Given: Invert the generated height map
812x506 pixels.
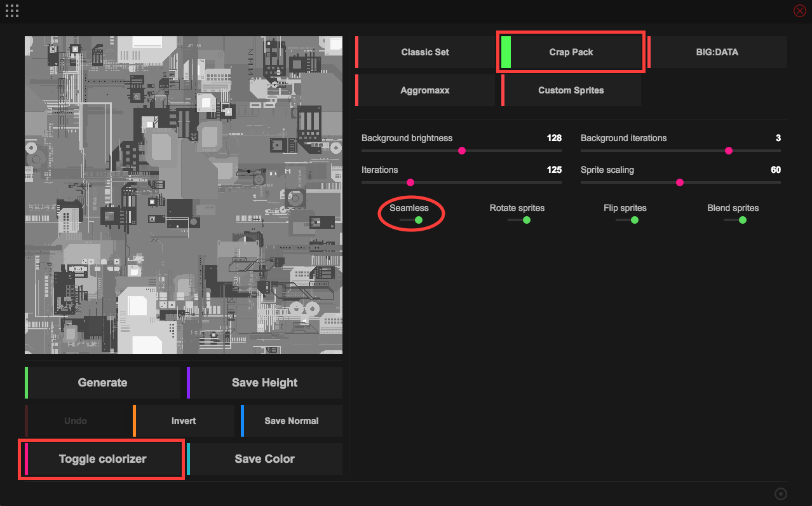Looking at the screenshot, I should point(184,421).
